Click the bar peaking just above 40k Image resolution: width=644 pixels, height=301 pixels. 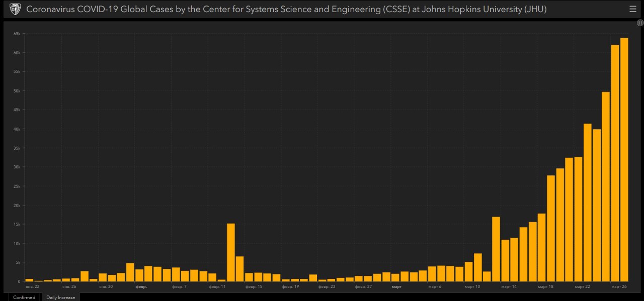(x=587, y=203)
